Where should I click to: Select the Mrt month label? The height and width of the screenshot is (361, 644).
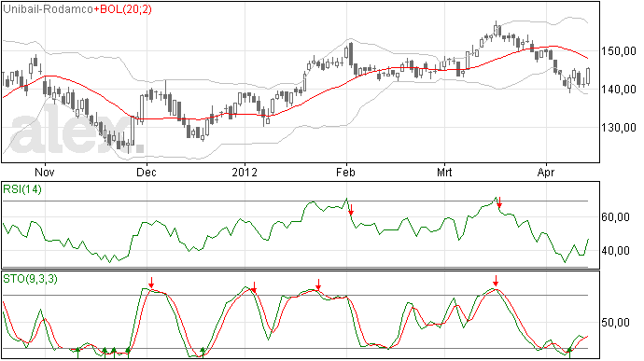tap(444, 172)
